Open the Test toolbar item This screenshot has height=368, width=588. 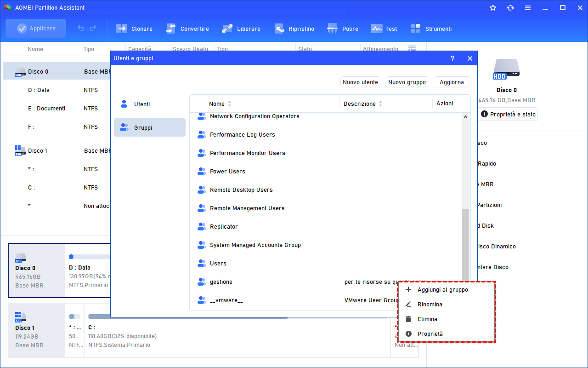(x=384, y=29)
